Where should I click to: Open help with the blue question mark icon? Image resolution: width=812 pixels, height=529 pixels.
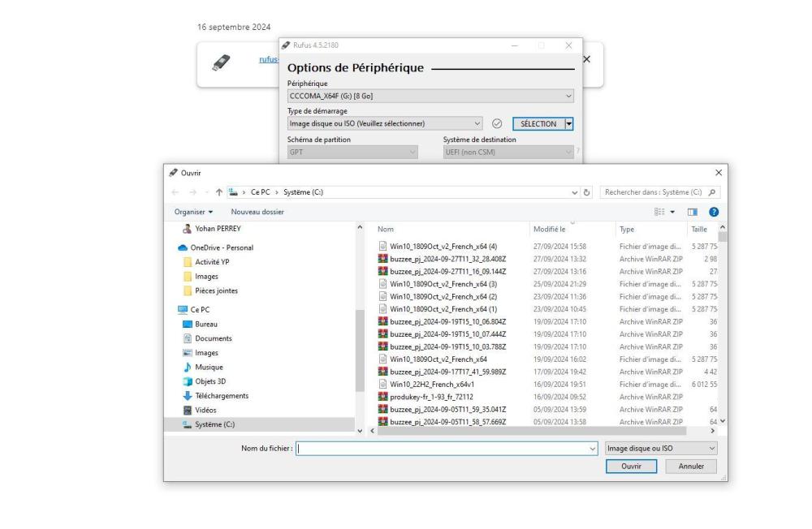coord(714,212)
